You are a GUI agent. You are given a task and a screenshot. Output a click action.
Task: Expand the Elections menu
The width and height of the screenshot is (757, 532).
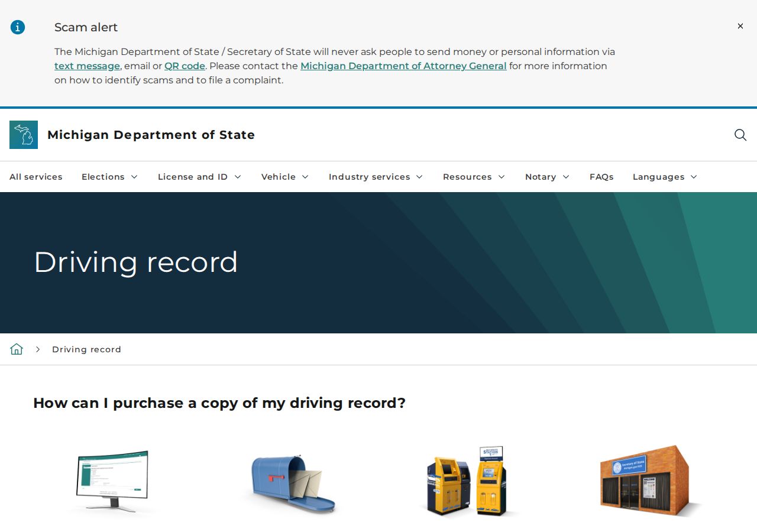[x=110, y=177]
